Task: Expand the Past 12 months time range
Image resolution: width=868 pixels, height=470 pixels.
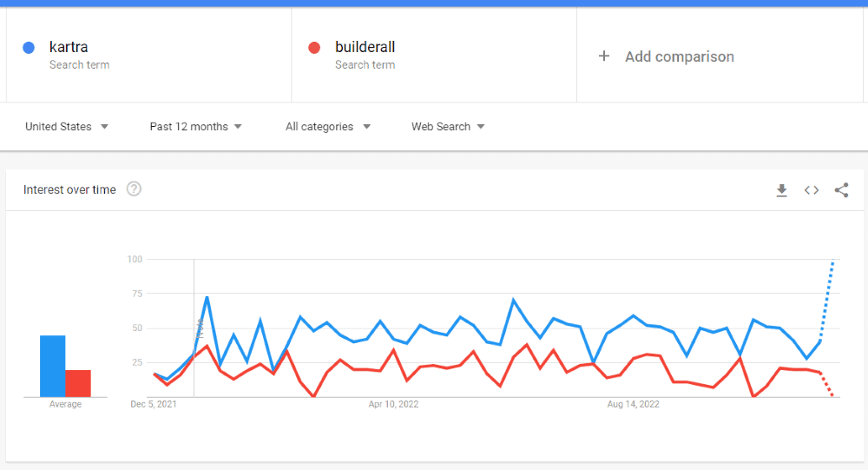Action: click(195, 126)
